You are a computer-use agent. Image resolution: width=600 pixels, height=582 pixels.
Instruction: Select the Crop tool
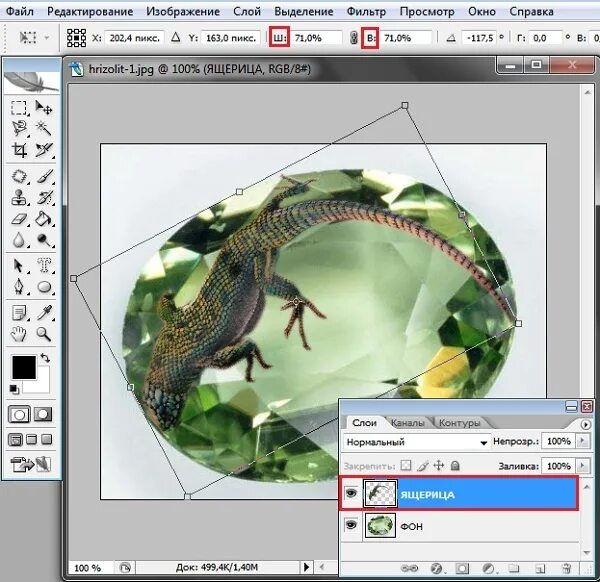pos(19,150)
